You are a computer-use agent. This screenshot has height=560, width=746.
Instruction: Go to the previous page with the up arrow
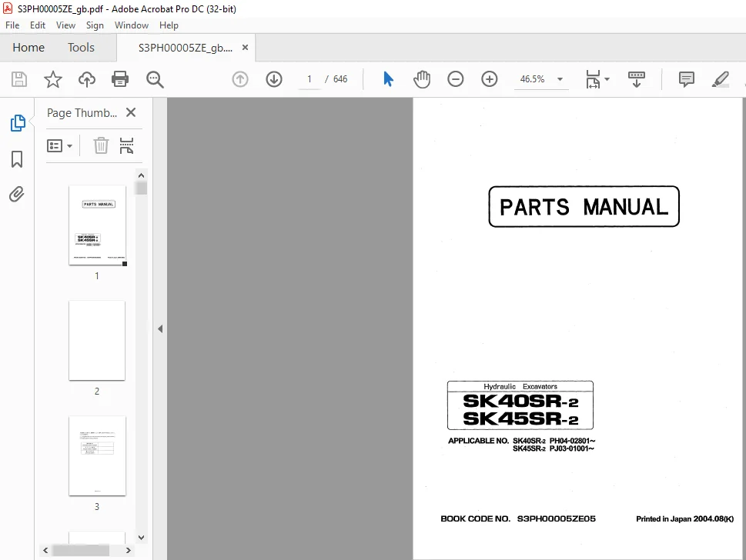point(239,79)
